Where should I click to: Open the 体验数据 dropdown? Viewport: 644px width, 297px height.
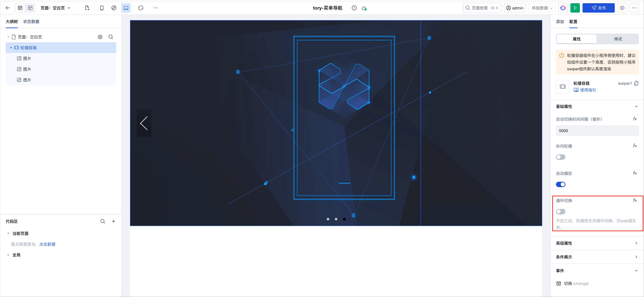point(542,8)
